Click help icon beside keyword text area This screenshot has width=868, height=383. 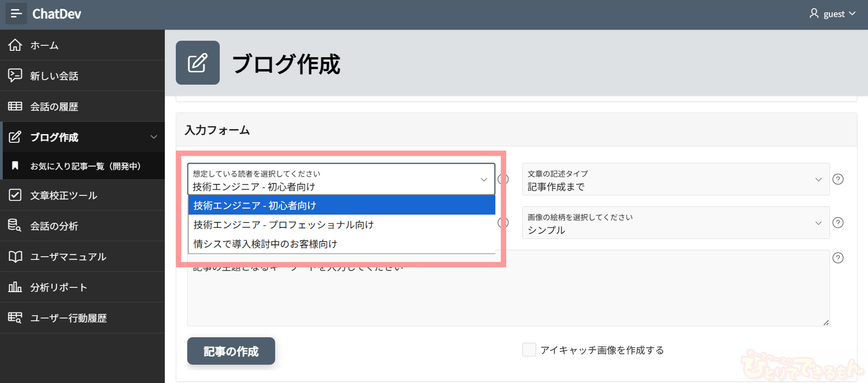click(x=838, y=258)
